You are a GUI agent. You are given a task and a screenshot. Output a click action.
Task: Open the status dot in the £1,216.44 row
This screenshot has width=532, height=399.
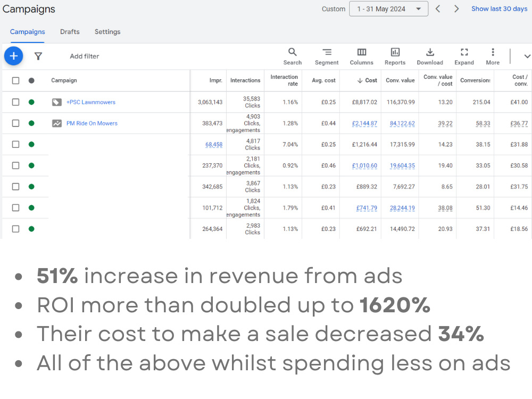[x=31, y=145]
